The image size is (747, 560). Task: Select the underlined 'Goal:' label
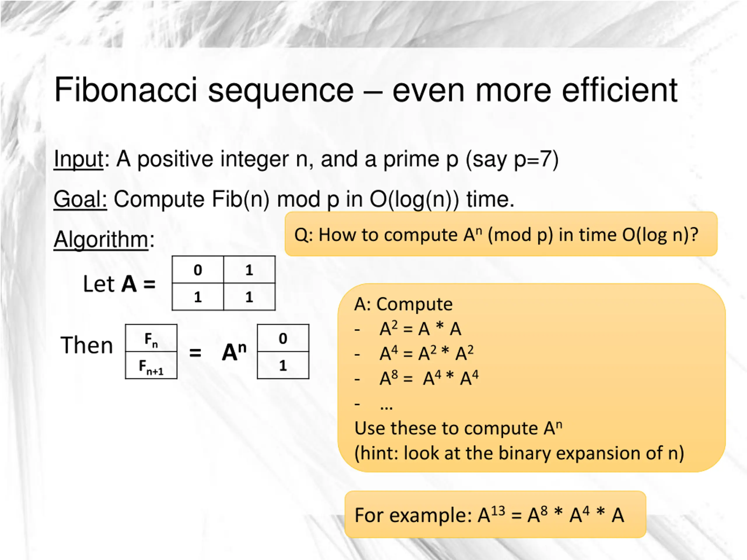(80, 199)
